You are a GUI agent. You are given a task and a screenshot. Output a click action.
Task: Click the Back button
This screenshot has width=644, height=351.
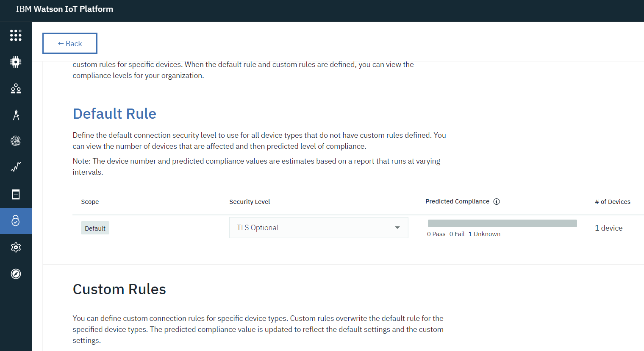coord(70,43)
